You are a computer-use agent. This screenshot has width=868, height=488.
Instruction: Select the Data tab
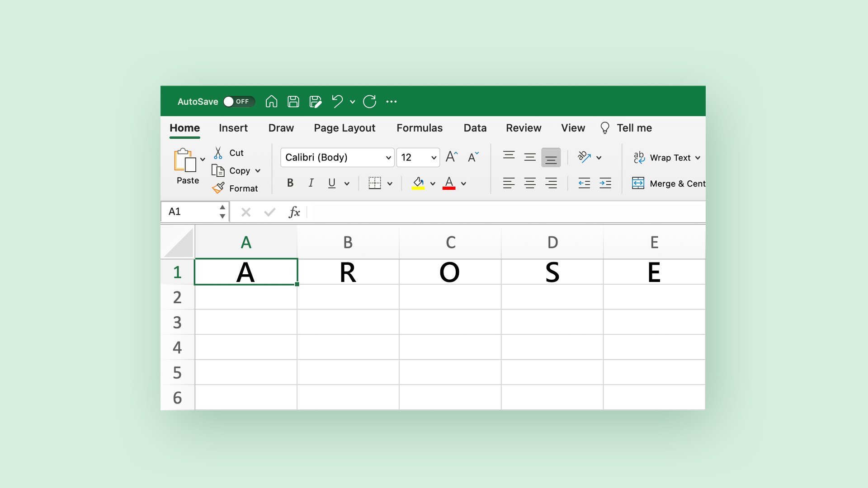475,128
